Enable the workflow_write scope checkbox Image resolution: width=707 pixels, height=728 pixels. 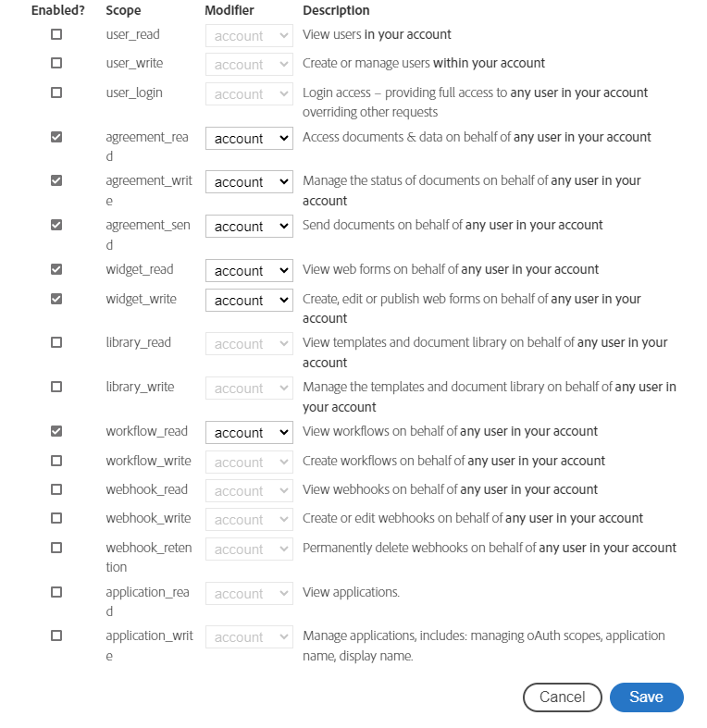56,461
